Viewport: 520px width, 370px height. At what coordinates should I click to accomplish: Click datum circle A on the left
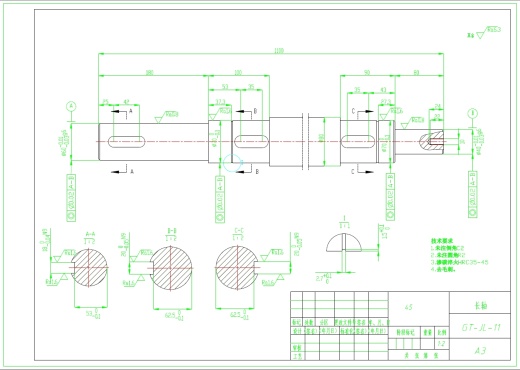(71, 106)
